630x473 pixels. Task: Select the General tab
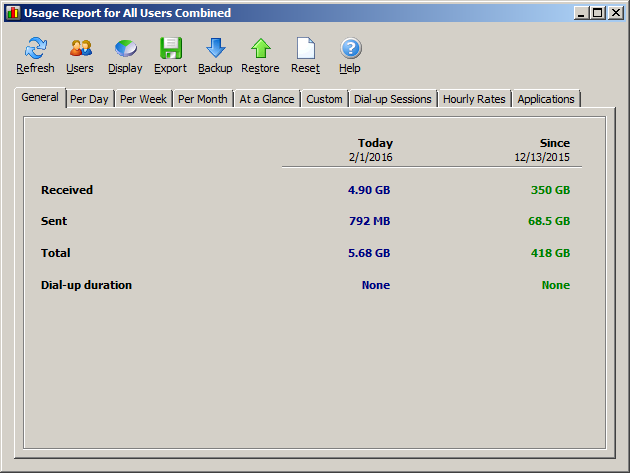[40, 98]
